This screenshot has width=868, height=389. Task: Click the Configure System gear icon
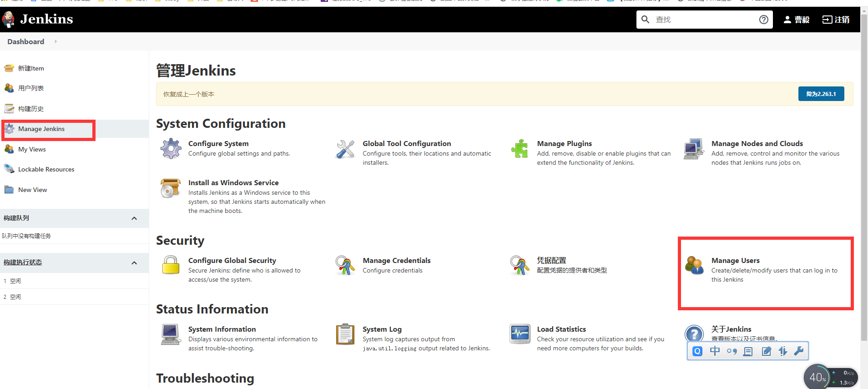(x=171, y=148)
